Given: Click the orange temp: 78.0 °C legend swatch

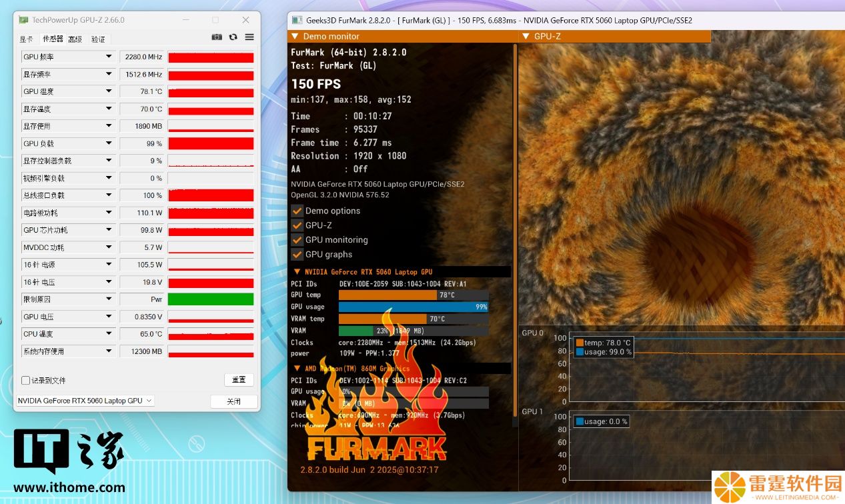Looking at the screenshot, I should click(579, 343).
